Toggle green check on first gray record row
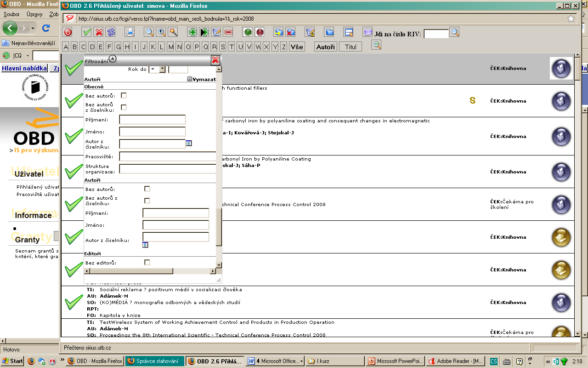Image resolution: width=588 pixels, height=368 pixels. (x=73, y=69)
